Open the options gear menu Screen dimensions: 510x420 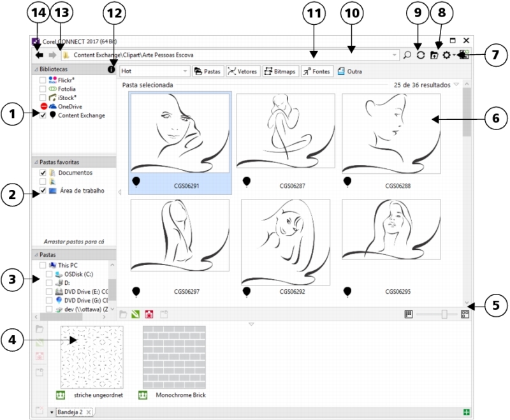click(447, 55)
